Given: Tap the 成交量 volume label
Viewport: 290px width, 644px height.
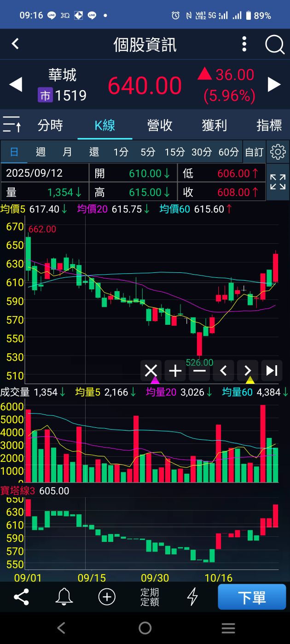Looking at the screenshot, I should pyautogui.click(x=15, y=392).
